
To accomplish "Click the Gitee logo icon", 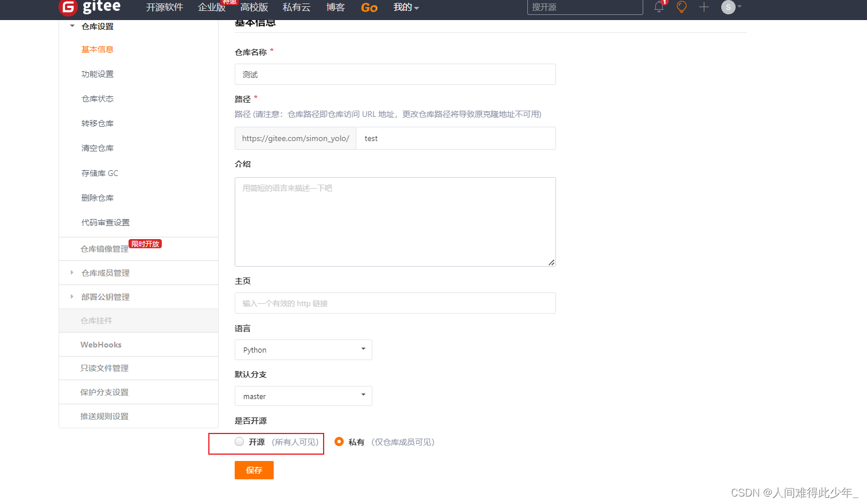I will coord(68,7).
